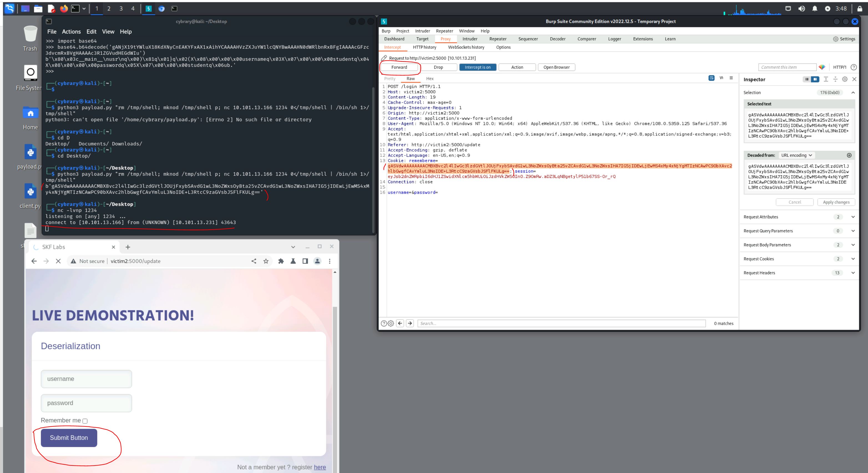This screenshot has width=868, height=473.
Task: Expand all Inspector sections icon
Action: [826, 79]
